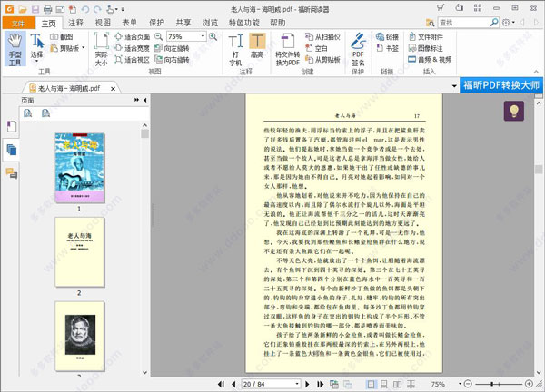
Task: Choose the Select text tool (选择)
Action: point(36,48)
